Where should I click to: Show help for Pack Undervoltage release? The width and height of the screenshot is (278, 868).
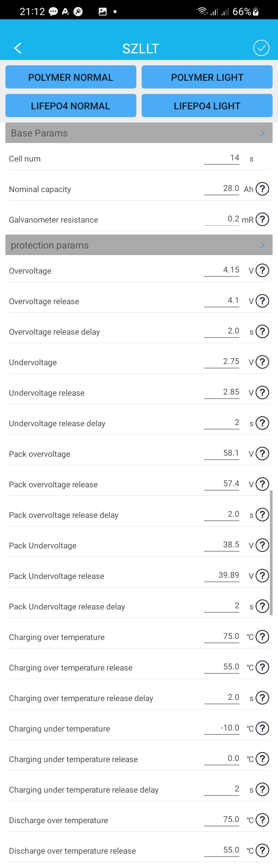(x=263, y=576)
